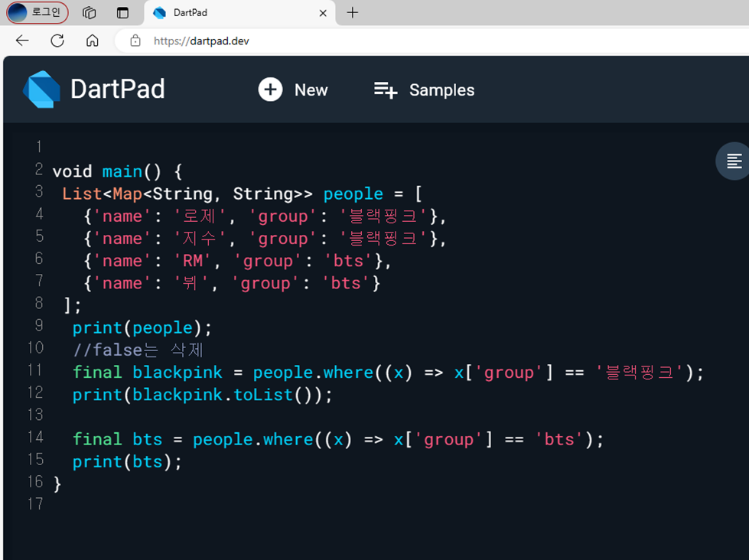Screen dimensions: 749x560
Task: Click the DartPad logo icon
Action: (x=41, y=90)
